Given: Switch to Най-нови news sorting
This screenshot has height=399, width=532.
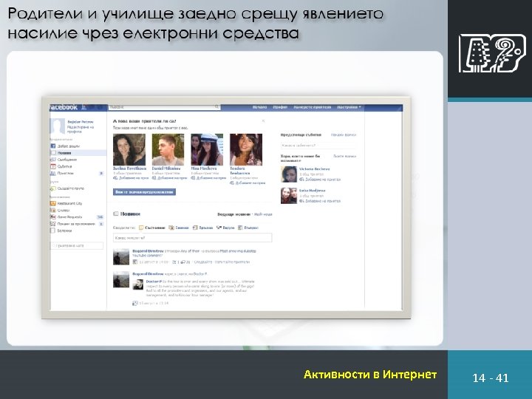Looking at the screenshot, I should pos(263,214).
